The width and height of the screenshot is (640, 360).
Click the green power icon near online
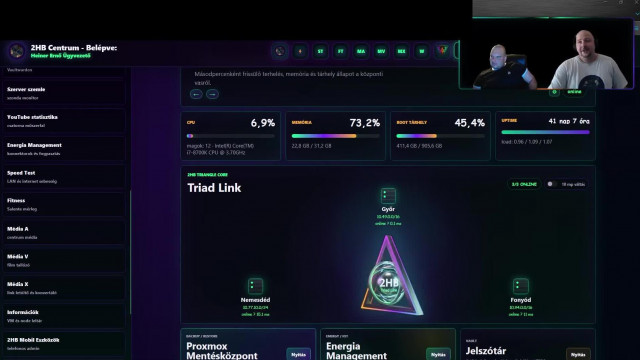click(554, 92)
